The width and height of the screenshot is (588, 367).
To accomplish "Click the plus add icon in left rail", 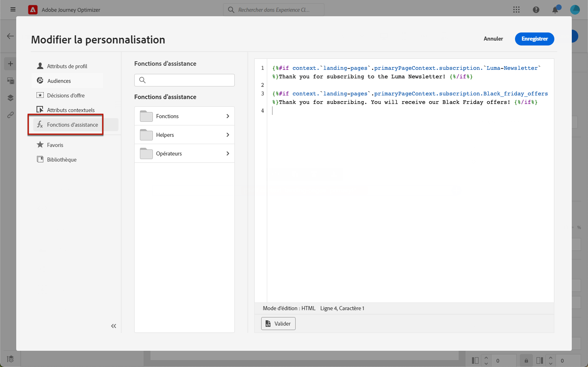I will [11, 64].
